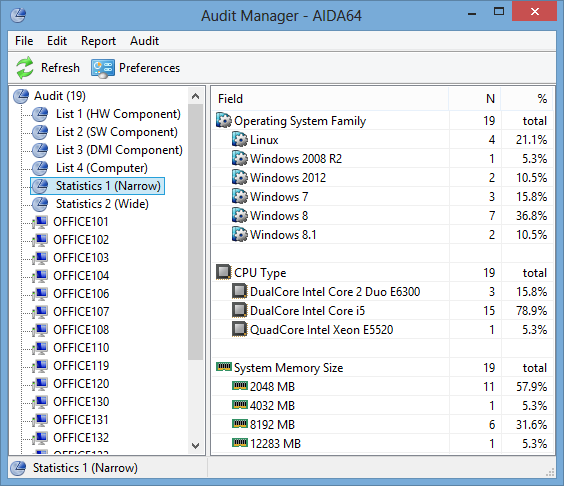The height and width of the screenshot is (486, 564).
Task: Click the 12283 MB row label
Action: click(x=275, y=444)
